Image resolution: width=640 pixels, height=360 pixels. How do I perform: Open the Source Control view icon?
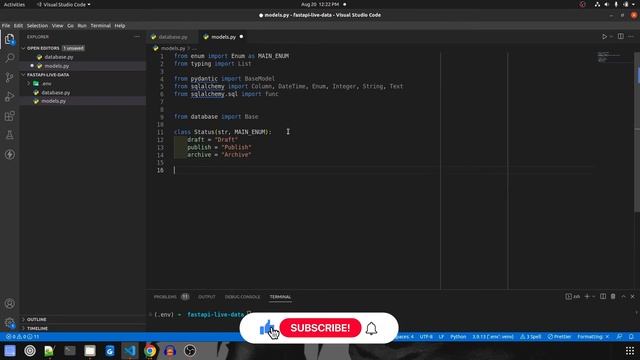10,78
